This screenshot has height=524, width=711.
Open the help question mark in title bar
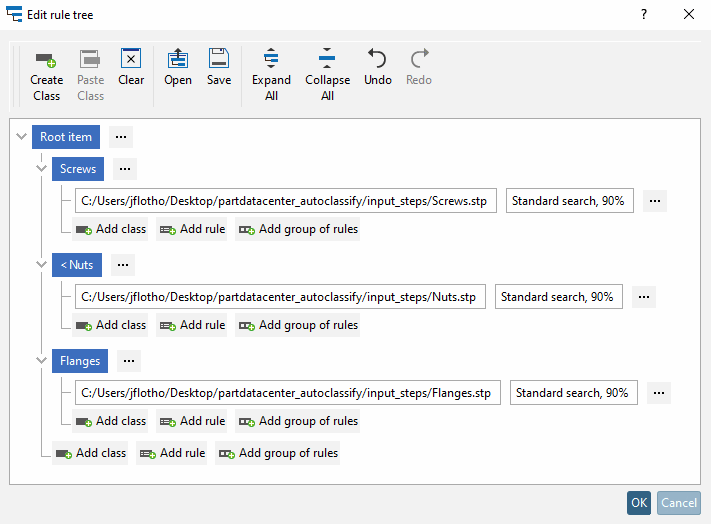[644, 15]
